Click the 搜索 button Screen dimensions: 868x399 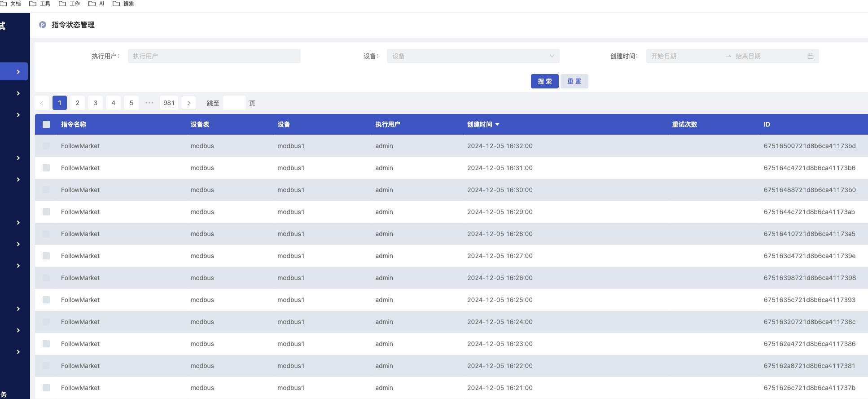[x=545, y=81]
